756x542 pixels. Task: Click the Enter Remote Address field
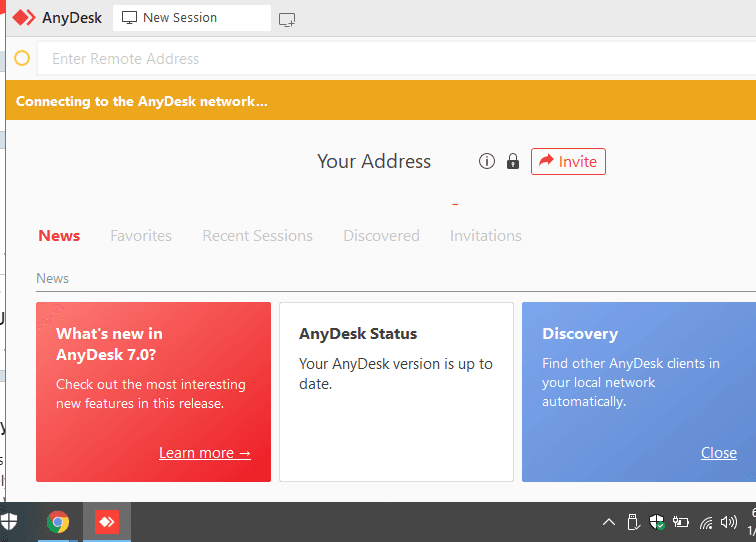[396, 58]
